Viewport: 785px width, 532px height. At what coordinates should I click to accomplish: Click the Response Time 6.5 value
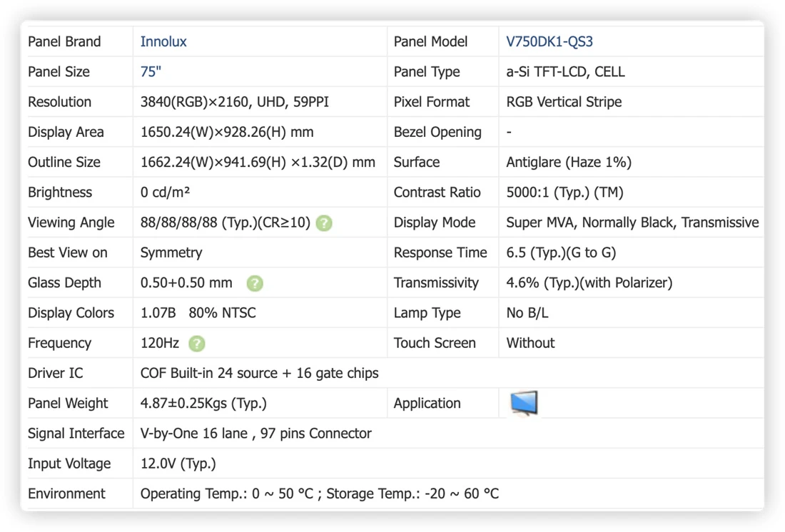tap(561, 252)
